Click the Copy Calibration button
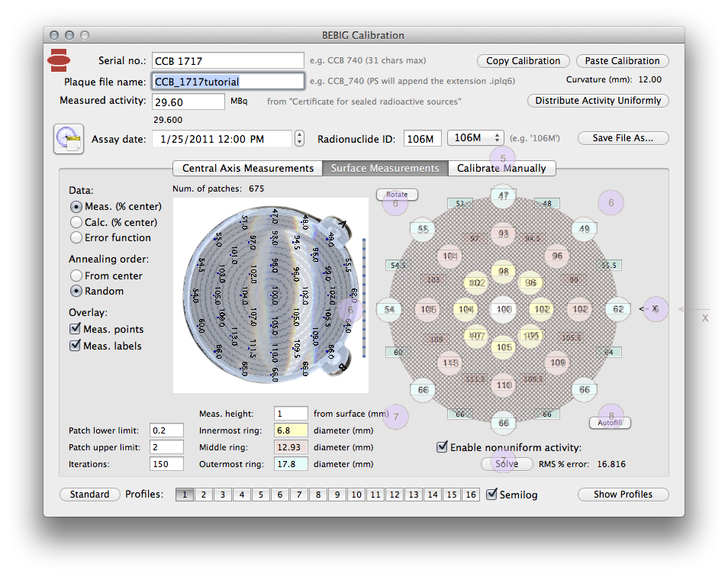This screenshot has width=728, height=577. (x=523, y=61)
